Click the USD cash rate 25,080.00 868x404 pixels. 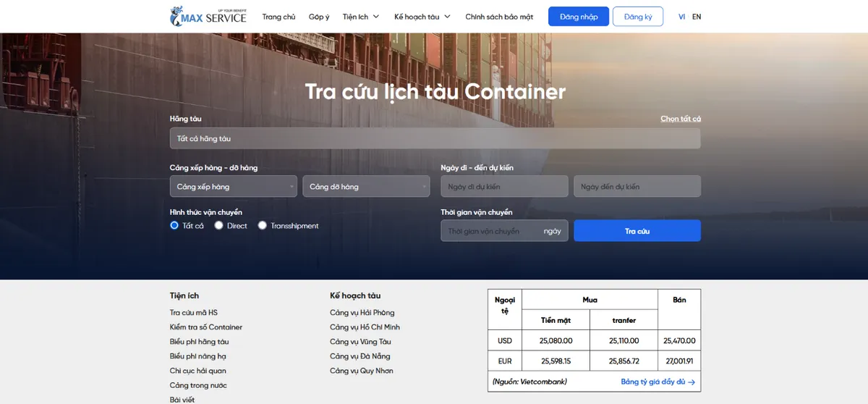(556, 340)
